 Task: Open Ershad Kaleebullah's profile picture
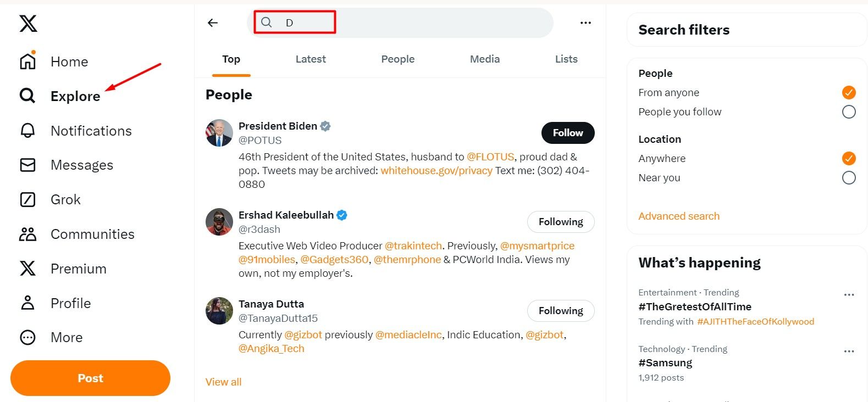pyautogui.click(x=219, y=222)
